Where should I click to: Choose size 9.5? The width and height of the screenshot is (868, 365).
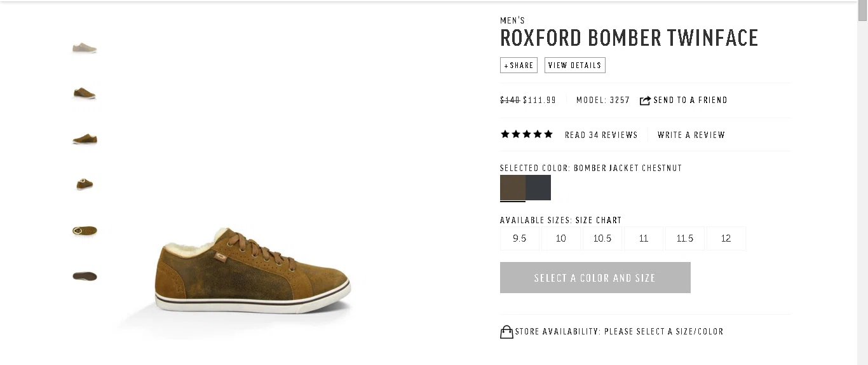520,238
